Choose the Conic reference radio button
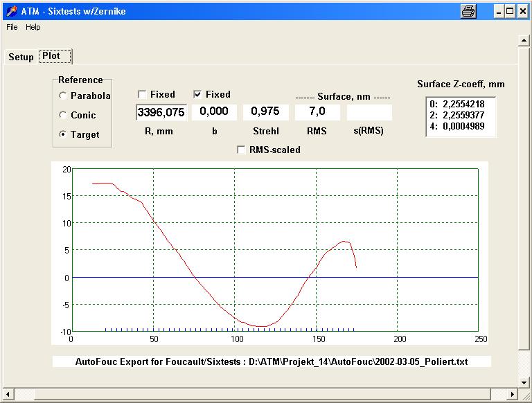The height and width of the screenshot is (403, 532). pos(64,116)
